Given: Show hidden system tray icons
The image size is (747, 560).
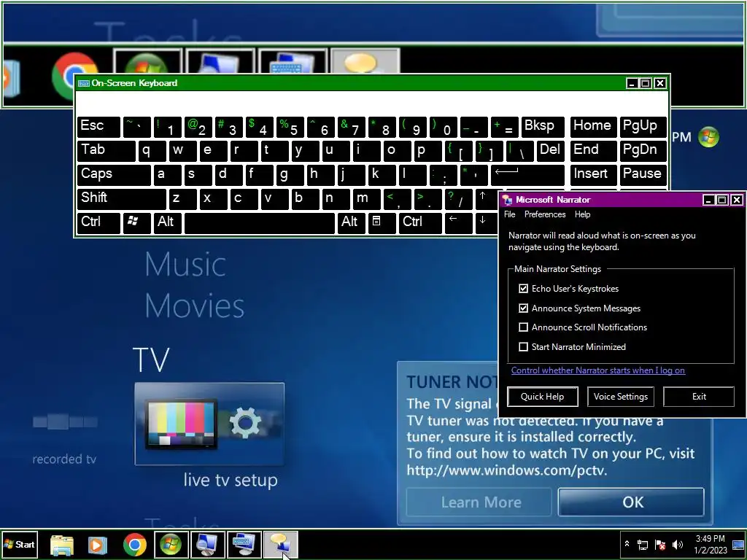Looking at the screenshot, I should tap(627, 544).
